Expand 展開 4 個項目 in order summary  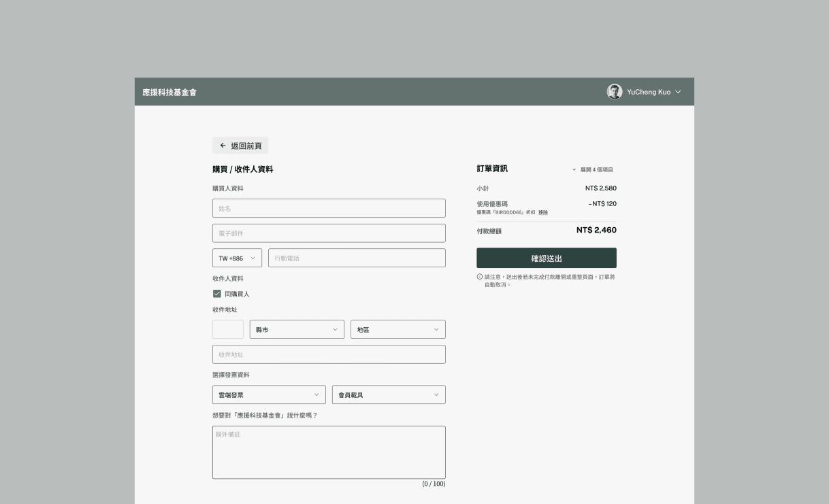tap(595, 169)
